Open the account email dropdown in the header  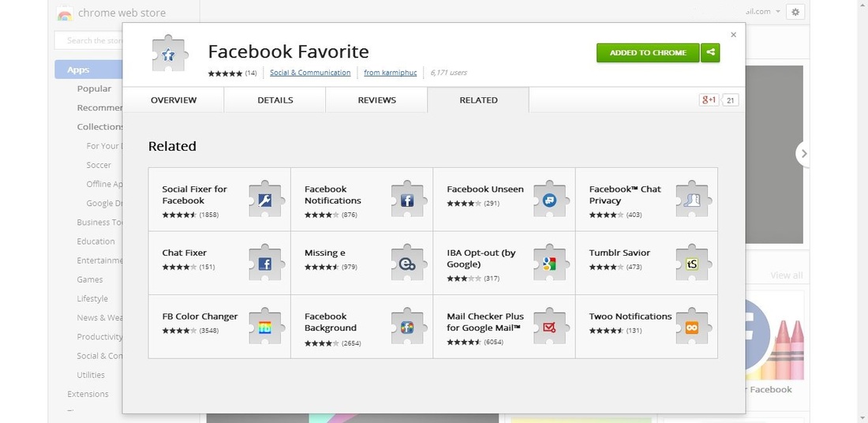[764, 12]
